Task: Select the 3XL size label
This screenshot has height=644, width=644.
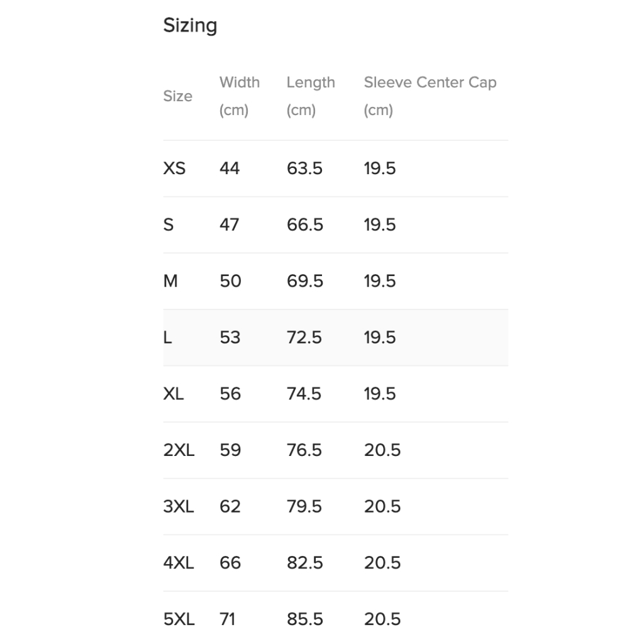Action: [x=179, y=506]
